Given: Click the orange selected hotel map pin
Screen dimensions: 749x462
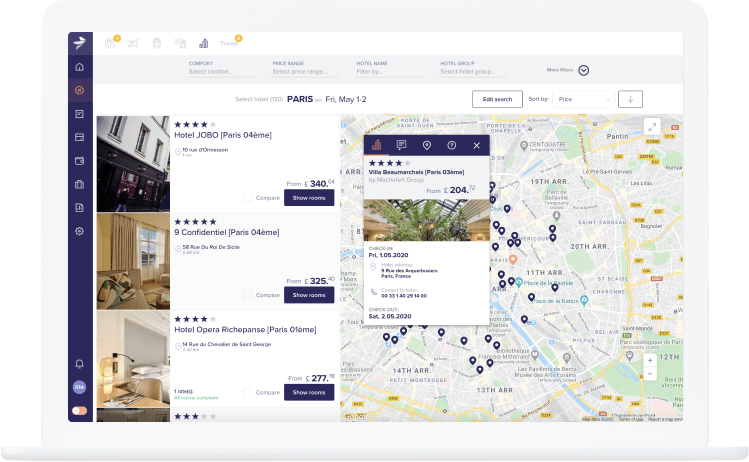Looking at the screenshot, I should (513, 260).
